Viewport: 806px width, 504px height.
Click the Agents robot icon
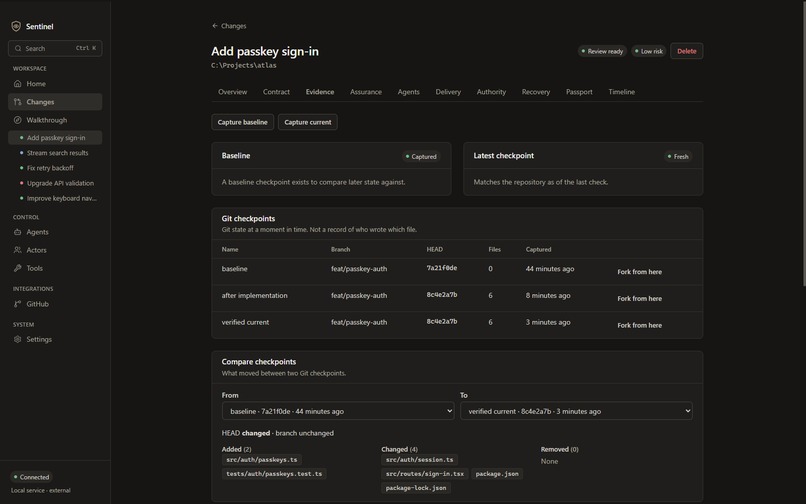point(17,232)
